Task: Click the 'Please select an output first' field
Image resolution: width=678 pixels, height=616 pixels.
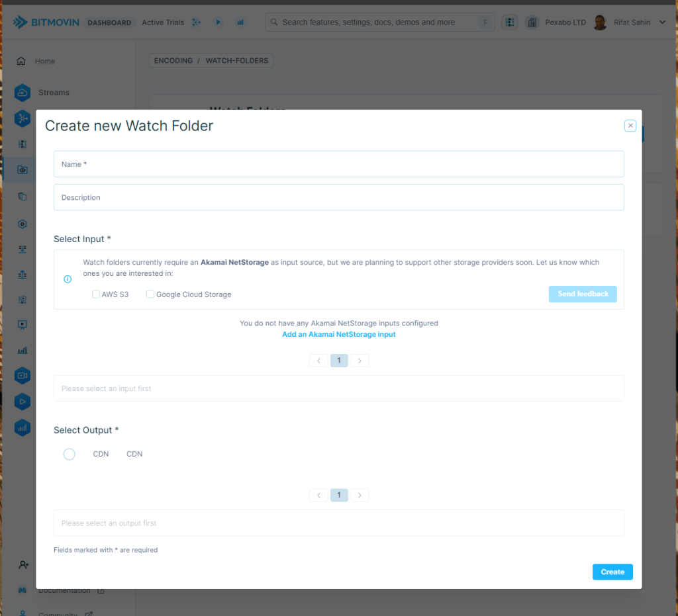Action: [338, 523]
